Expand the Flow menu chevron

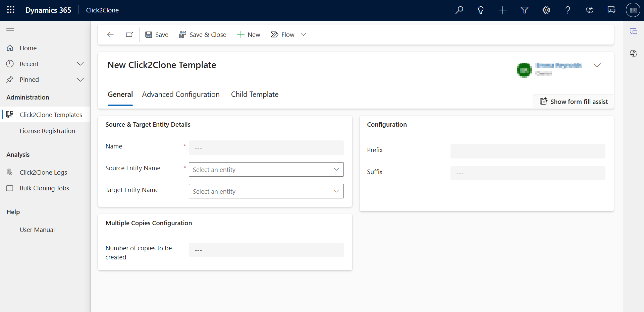[303, 35]
